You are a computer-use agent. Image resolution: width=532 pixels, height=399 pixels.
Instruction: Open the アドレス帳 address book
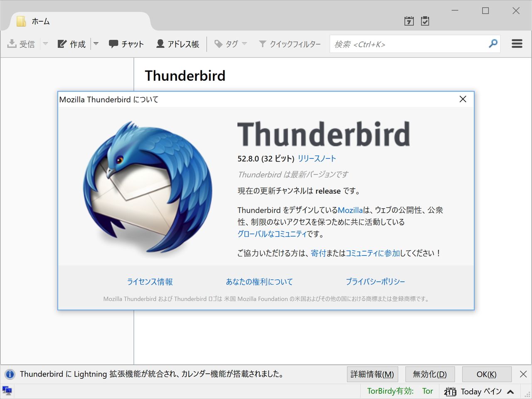[177, 44]
